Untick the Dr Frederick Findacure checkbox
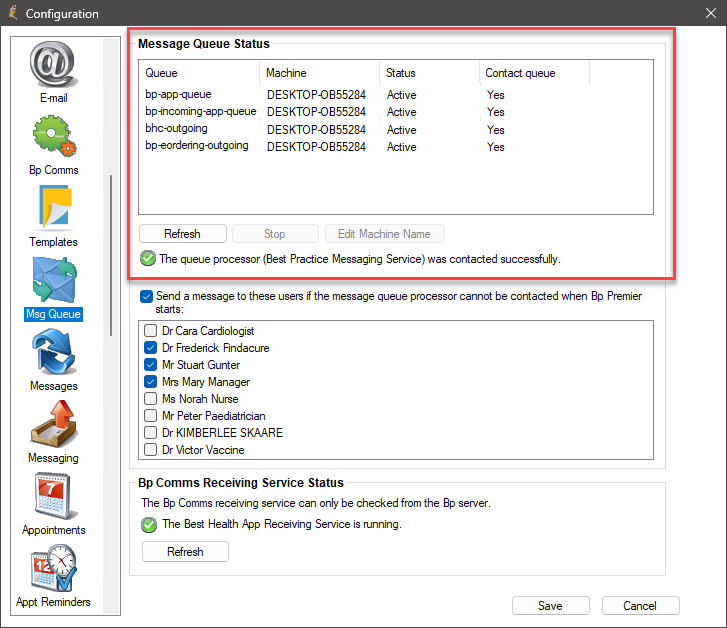Image resolution: width=727 pixels, height=628 pixels. point(150,347)
